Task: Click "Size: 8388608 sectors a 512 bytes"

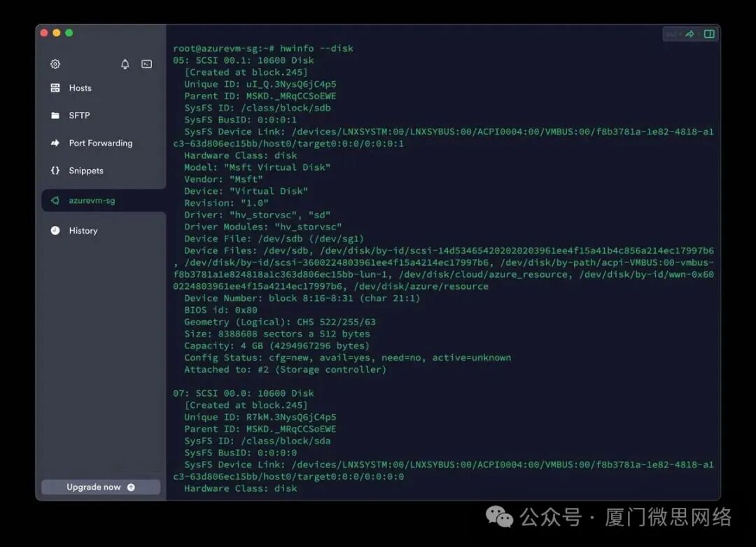Action: point(277,334)
